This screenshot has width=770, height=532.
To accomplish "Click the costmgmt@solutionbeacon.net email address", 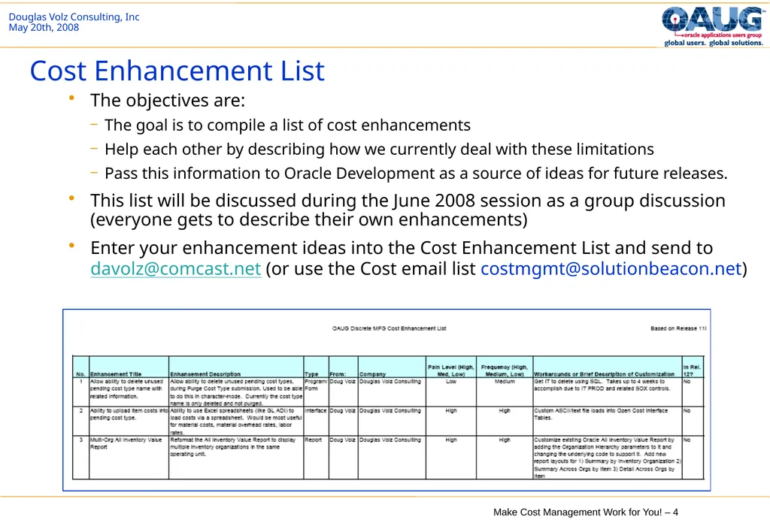I will pyautogui.click(x=611, y=269).
